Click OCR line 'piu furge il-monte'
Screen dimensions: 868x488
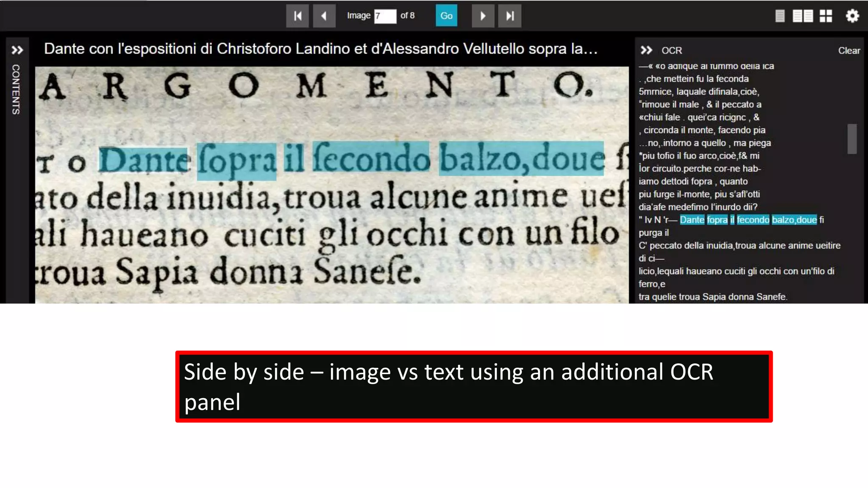point(699,194)
